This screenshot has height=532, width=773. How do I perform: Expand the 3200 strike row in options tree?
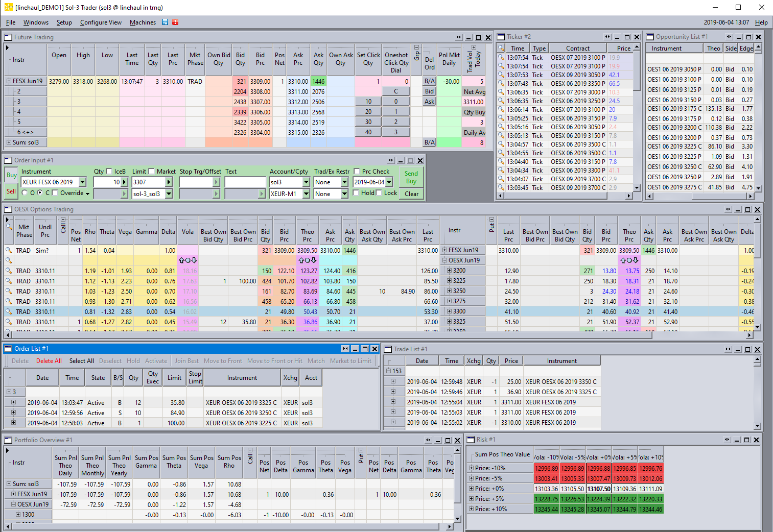449,271
